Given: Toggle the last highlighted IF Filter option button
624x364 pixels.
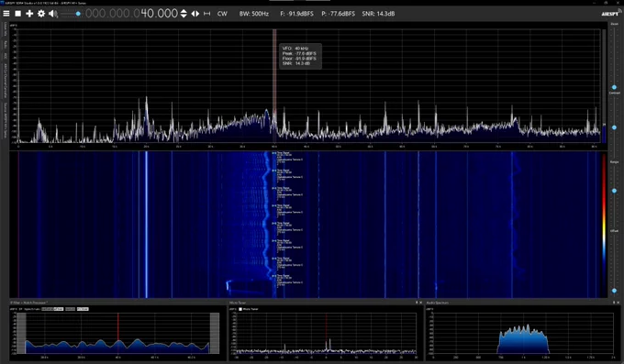Looking at the screenshot, I should coord(83,309).
